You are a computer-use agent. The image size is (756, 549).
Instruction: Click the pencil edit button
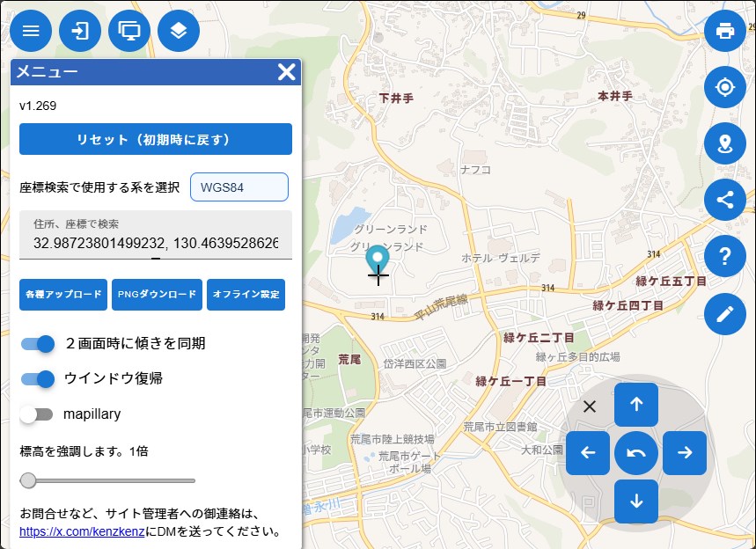click(x=725, y=313)
